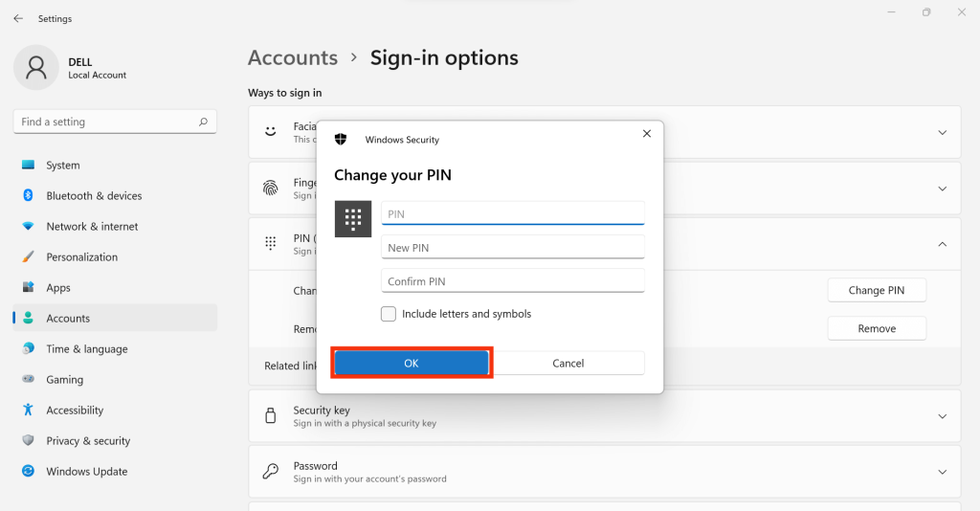Click the fingerprint recognition icon
Image resolution: width=980 pixels, height=511 pixels.
(x=271, y=188)
